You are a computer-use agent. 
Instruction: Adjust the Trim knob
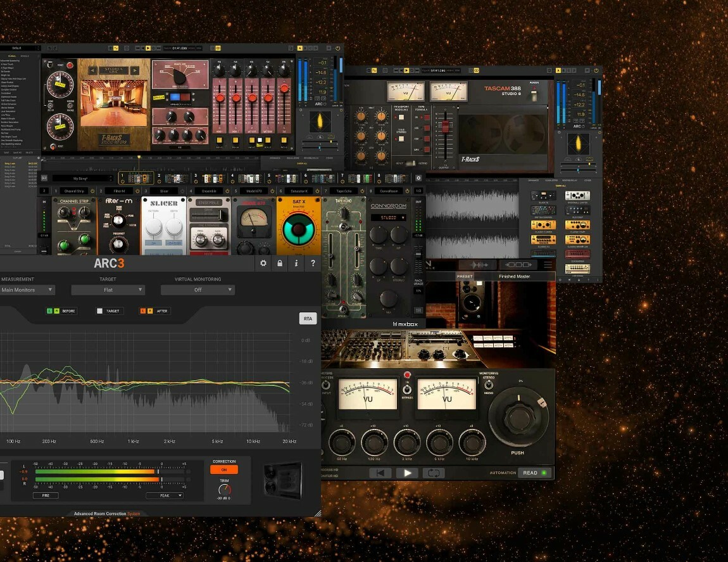click(x=225, y=489)
